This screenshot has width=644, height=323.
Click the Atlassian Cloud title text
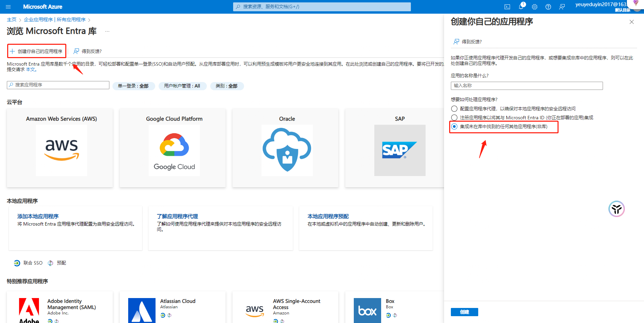point(178,301)
